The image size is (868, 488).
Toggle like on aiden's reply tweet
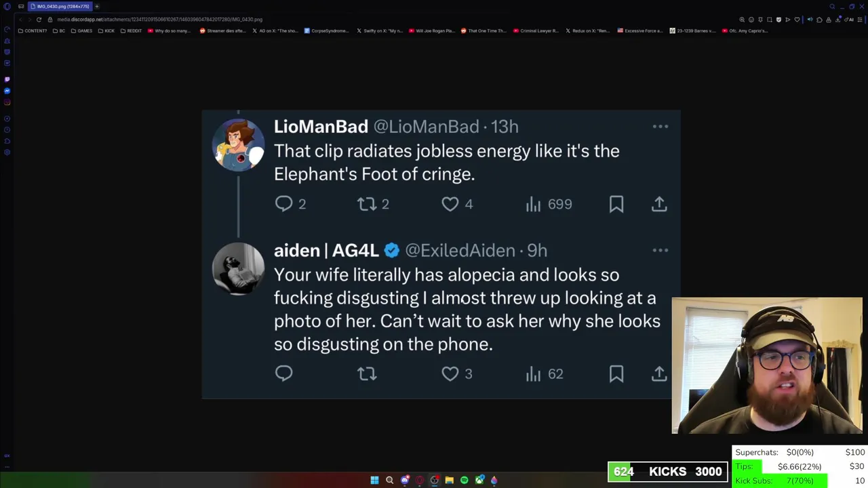click(x=450, y=373)
